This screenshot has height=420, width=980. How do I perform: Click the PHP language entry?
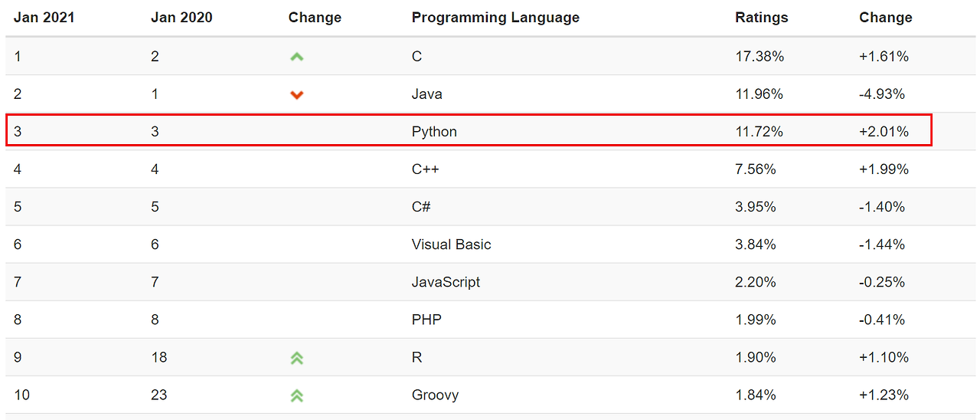coord(426,320)
